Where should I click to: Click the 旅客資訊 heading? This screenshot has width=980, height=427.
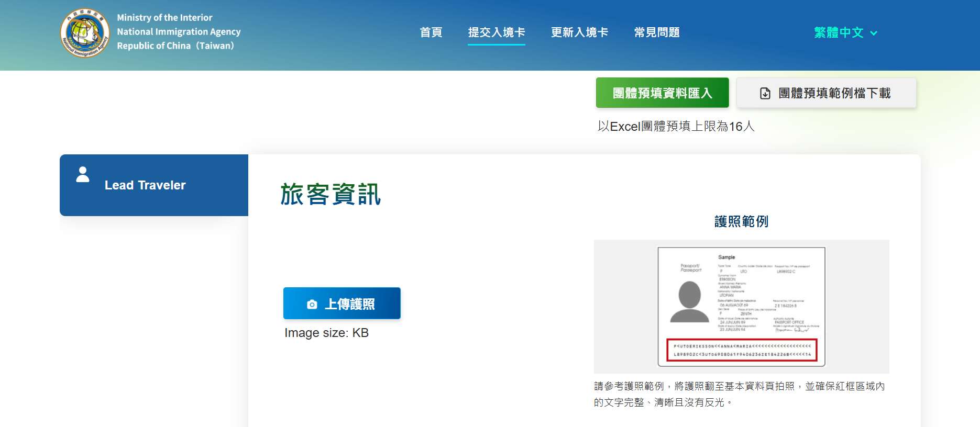click(331, 194)
